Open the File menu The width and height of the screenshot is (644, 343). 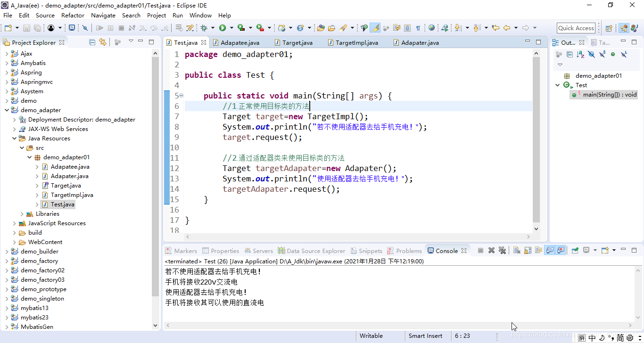pyautogui.click(x=8, y=15)
